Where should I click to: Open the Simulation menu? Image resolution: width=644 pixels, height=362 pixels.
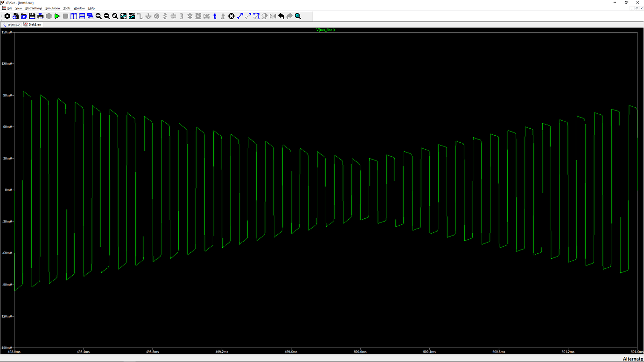[x=53, y=8]
